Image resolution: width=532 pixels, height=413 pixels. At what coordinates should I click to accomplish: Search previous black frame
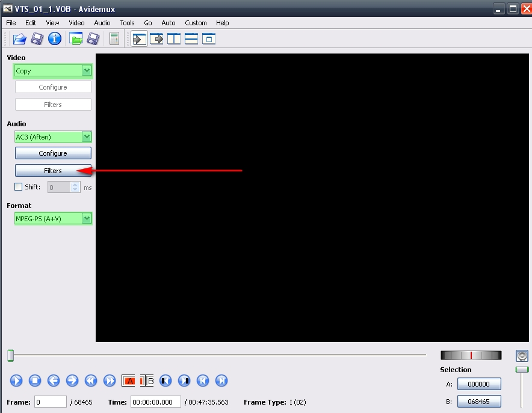(165, 381)
